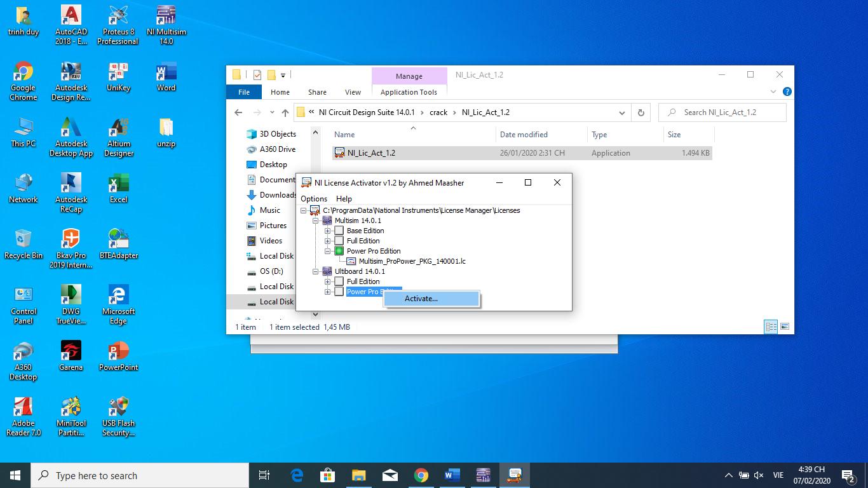The width and height of the screenshot is (868, 488).
Task: Click the Proteus 8 Professional desktop icon
Action: [x=118, y=25]
